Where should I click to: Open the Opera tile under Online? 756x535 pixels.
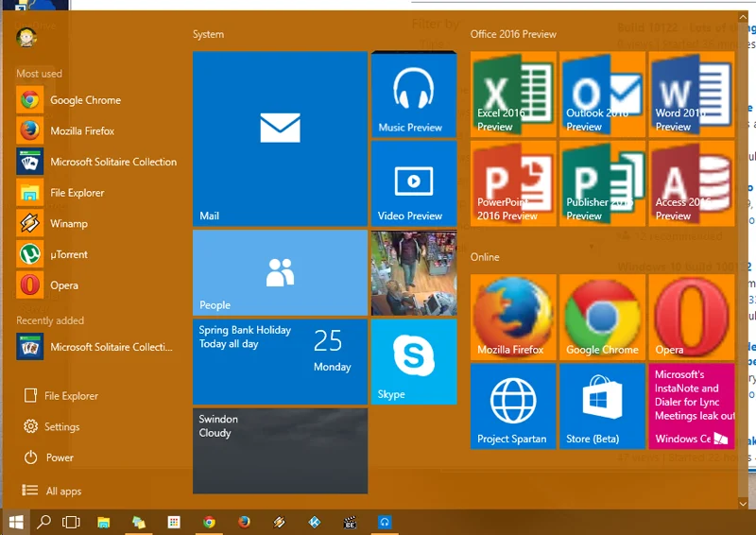pos(692,317)
